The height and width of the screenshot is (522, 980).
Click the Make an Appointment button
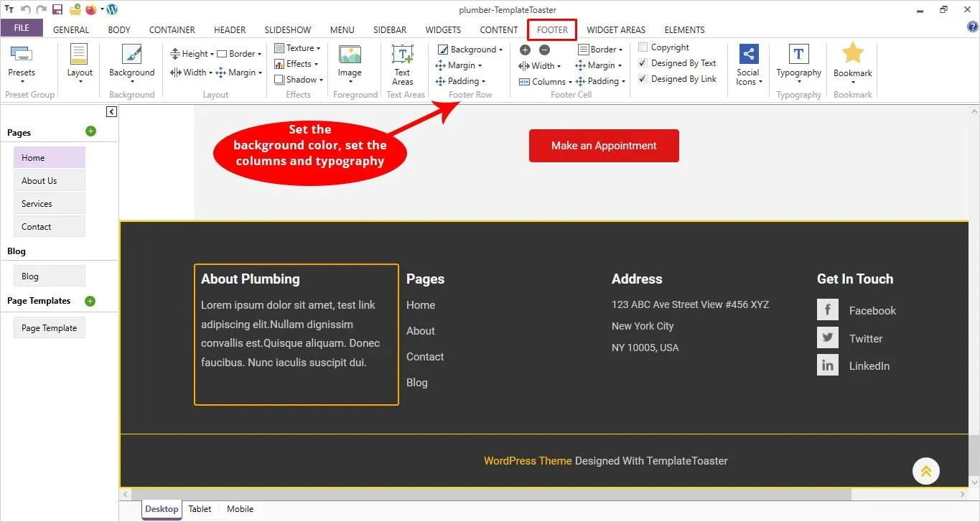(604, 145)
